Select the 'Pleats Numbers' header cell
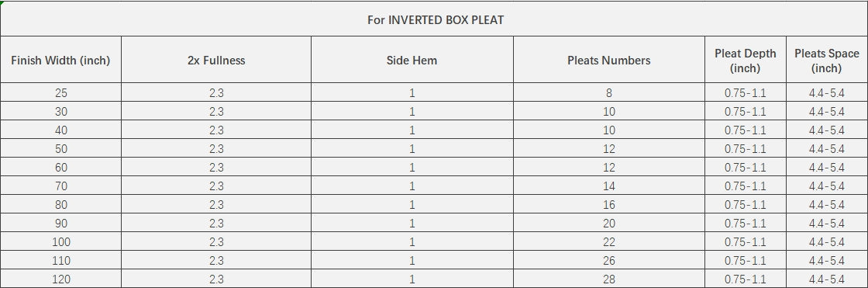Image resolution: width=868 pixels, height=288 pixels. coord(609,60)
